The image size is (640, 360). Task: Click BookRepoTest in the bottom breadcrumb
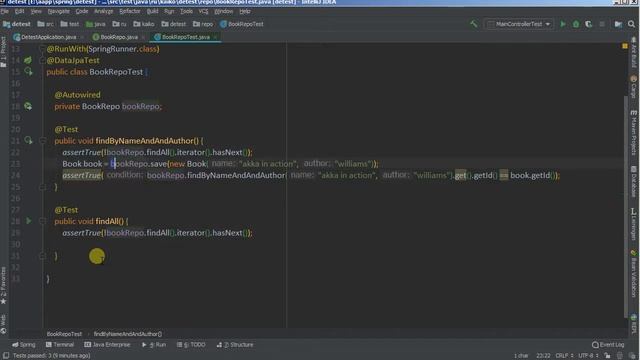click(64, 334)
